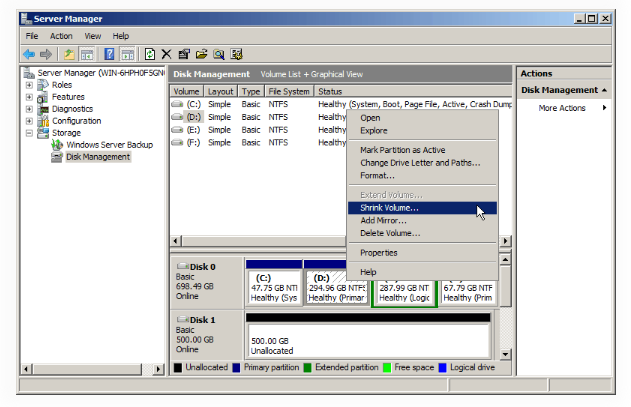Screen dimensions: 631x407
Task: Select the C: partition on Disk 0
Action: [x=273, y=287]
